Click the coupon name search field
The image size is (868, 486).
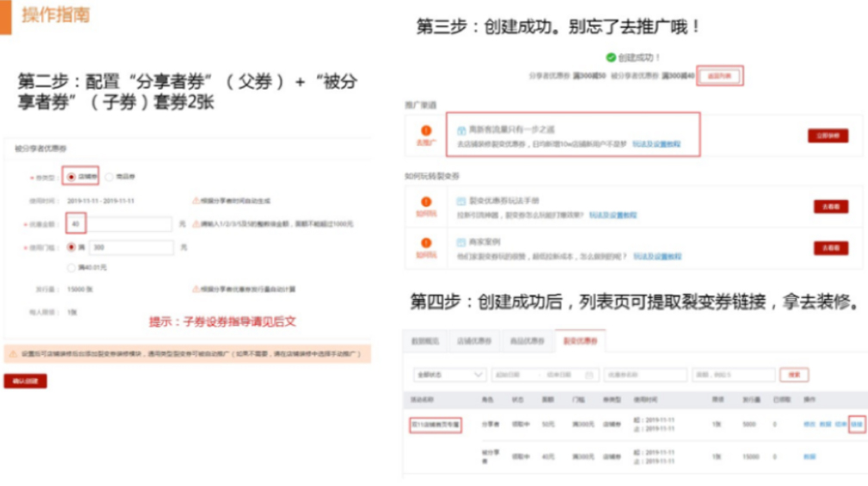pos(645,375)
